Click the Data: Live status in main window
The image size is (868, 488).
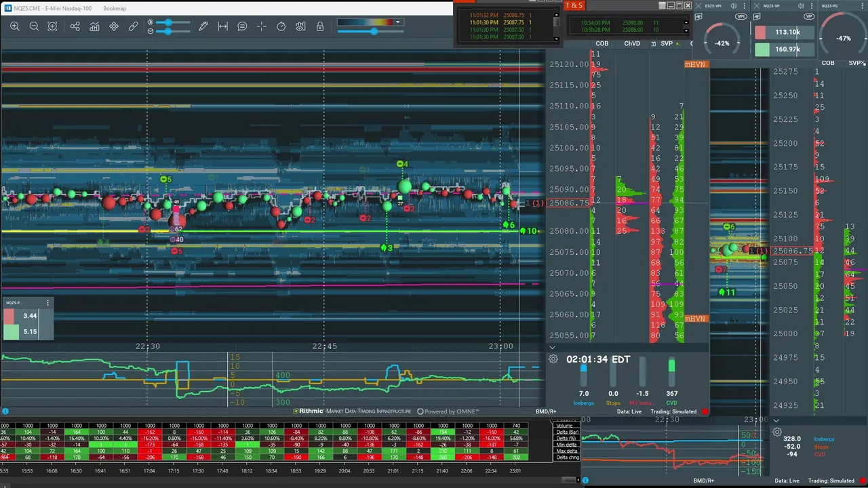629,411
